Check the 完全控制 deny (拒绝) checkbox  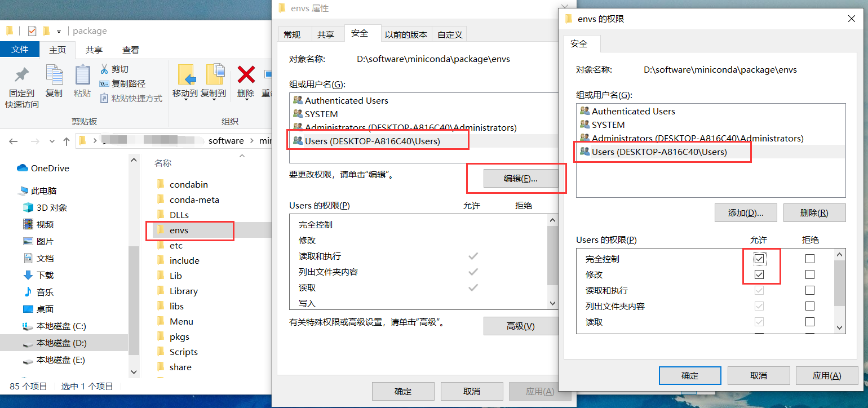(x=810, y=259)
